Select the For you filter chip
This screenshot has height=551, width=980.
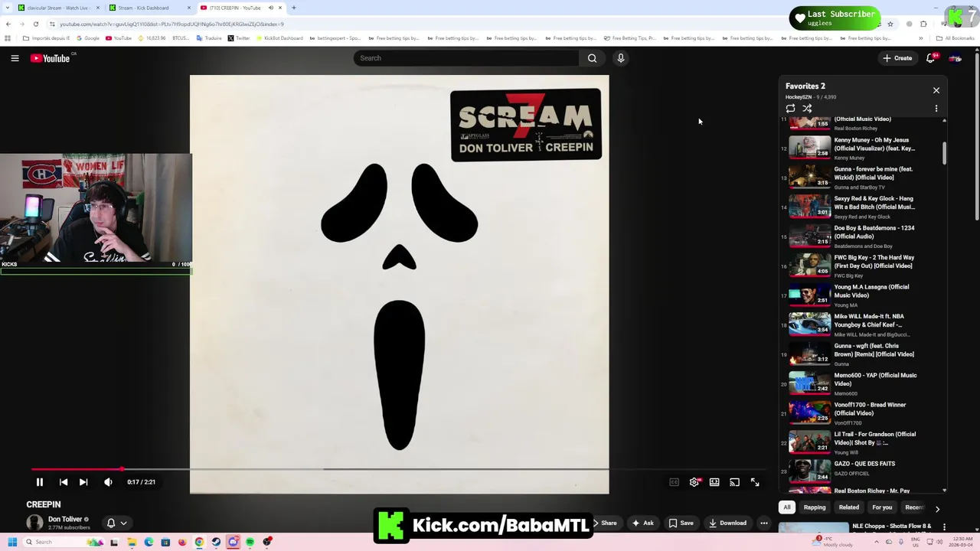coord(882,507)
